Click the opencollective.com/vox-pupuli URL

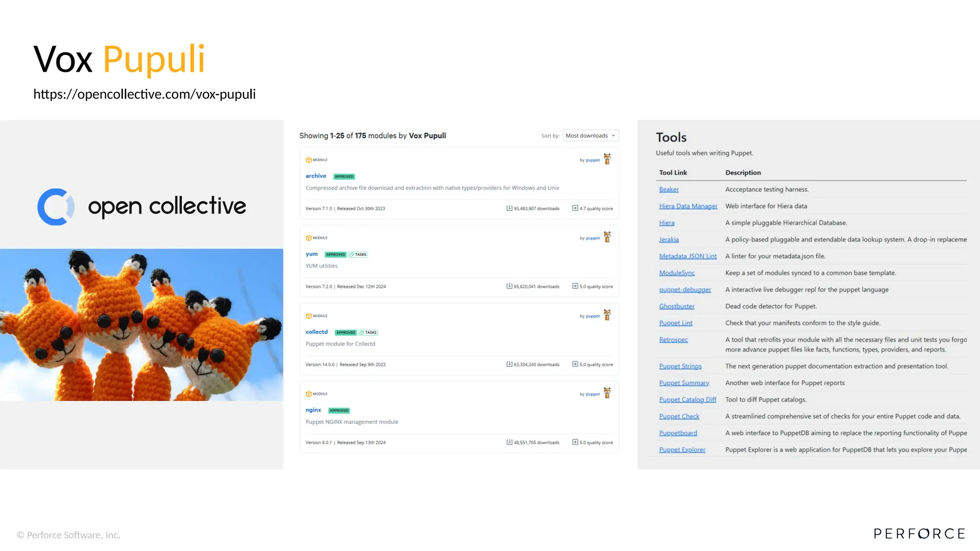coord(145,94)
